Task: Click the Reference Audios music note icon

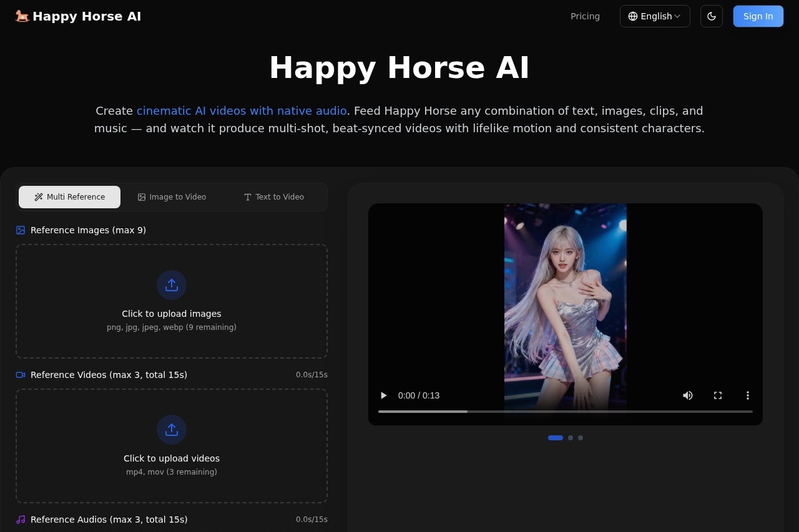Action: point(21,520)
